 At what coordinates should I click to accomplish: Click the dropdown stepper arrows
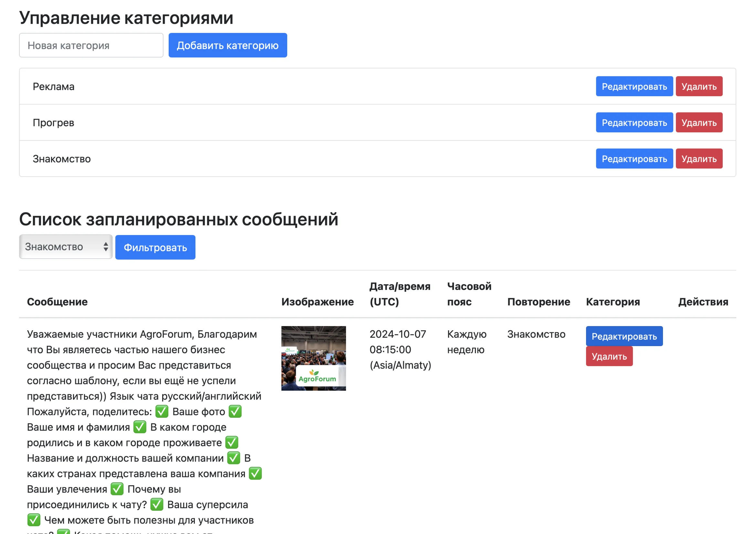(x=105, y=247)
